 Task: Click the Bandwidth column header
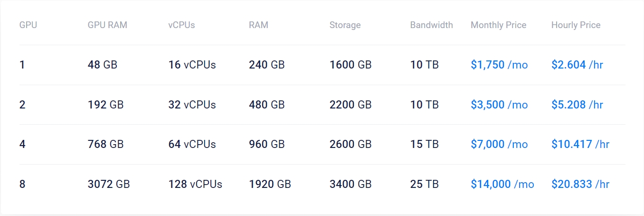[x=431, y=25]
